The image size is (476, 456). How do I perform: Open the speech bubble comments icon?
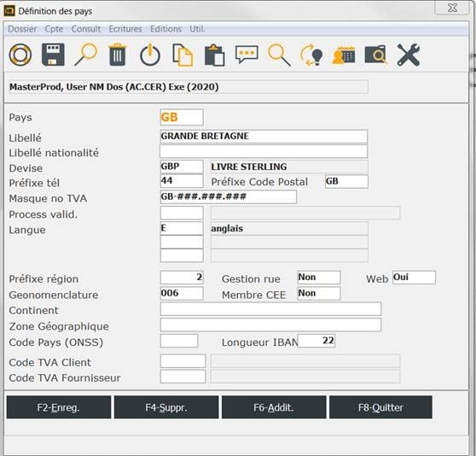click(247, 55)
